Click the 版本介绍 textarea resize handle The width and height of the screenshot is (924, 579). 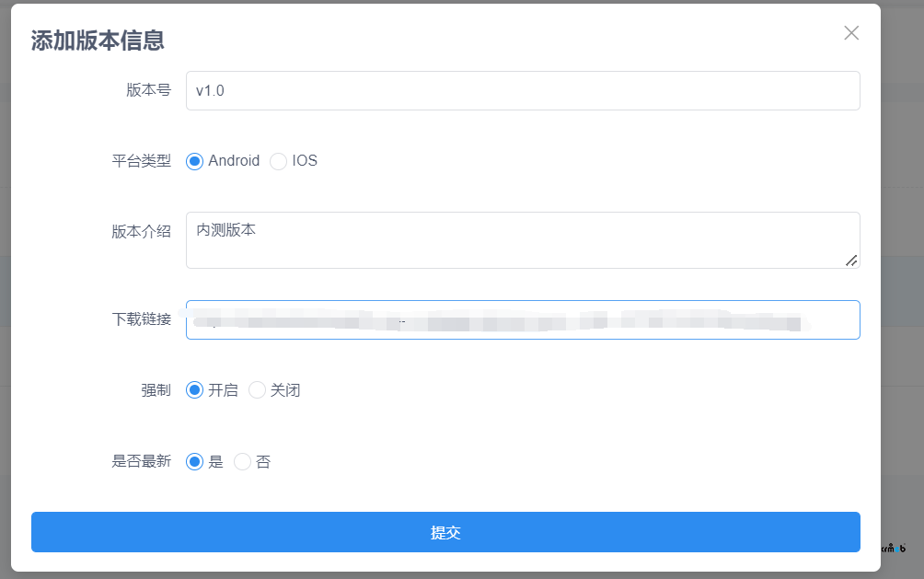tap(851, 261)
